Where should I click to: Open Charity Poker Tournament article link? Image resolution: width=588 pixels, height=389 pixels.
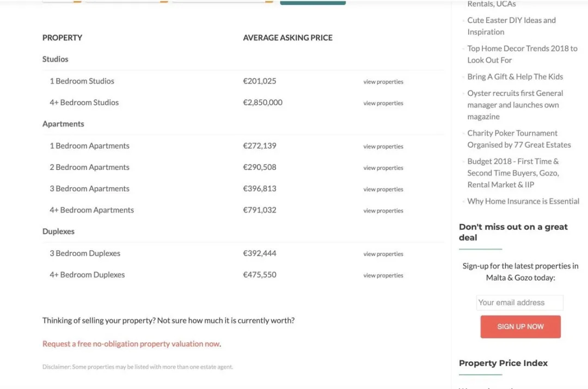pos(519,139)
